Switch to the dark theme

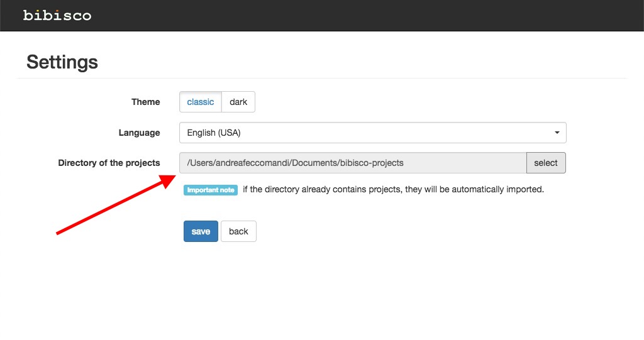[238, 102]
